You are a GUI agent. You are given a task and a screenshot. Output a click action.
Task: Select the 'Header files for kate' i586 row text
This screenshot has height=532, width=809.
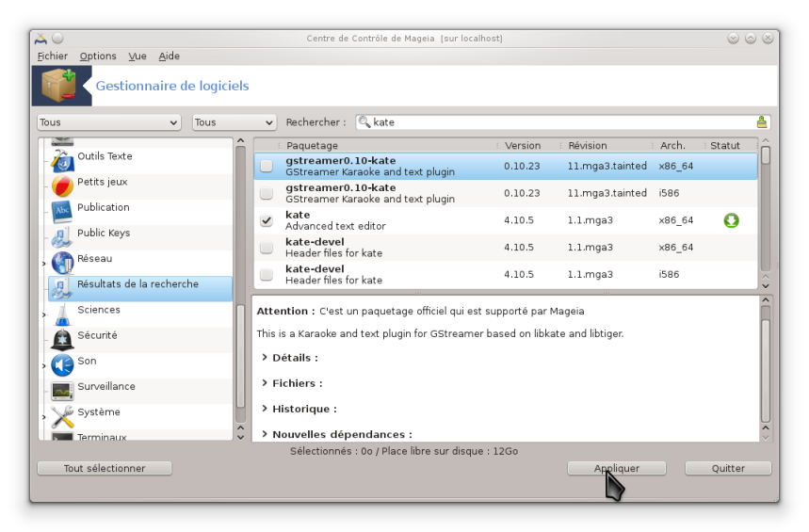tap(333, 281)
